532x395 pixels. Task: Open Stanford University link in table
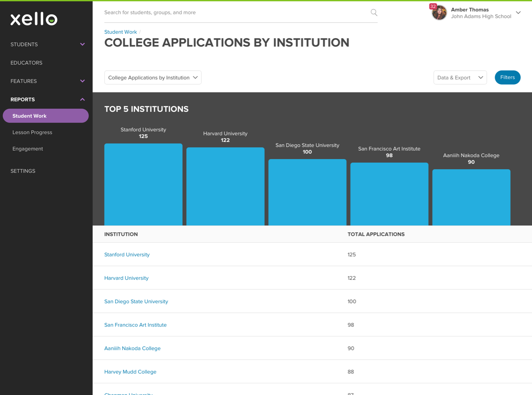127,255
